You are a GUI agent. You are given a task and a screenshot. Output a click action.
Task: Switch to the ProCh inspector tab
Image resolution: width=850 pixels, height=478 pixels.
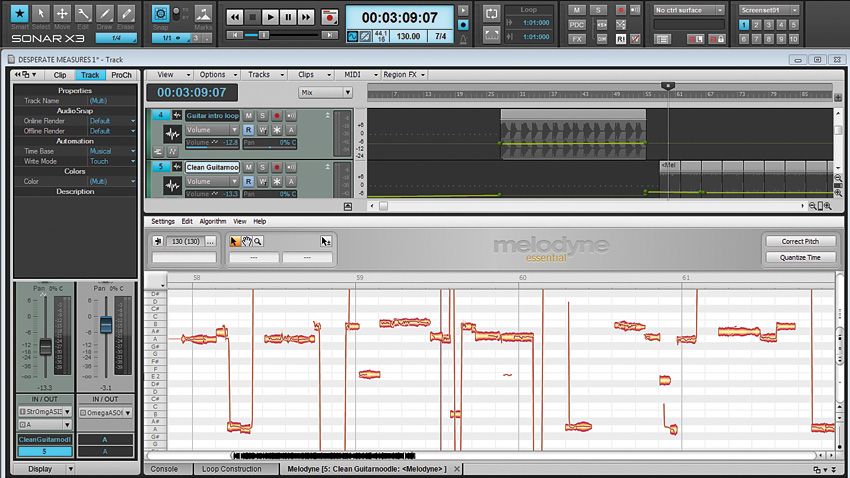point(121,75)
